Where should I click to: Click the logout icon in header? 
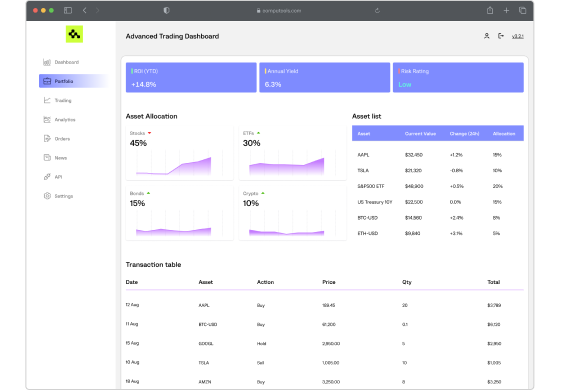point(501,36)
